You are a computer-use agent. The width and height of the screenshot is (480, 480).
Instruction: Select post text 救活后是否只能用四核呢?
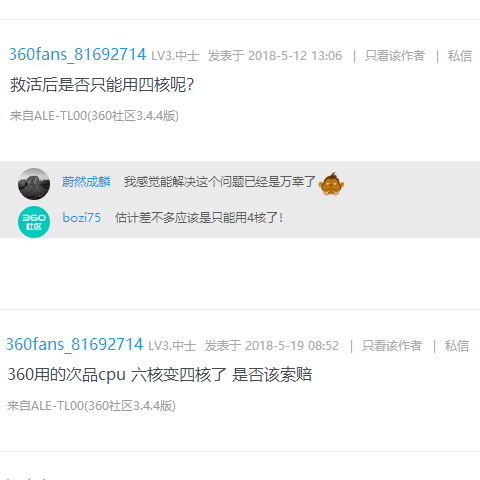[x=102, y=84]
